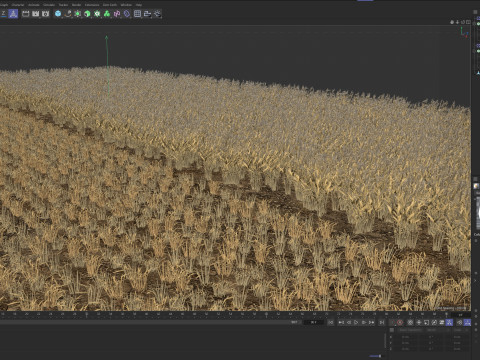This screenshot has height=360, width=480.
Task: Toggle Position keyframe recording
Action: pos(419,322)
